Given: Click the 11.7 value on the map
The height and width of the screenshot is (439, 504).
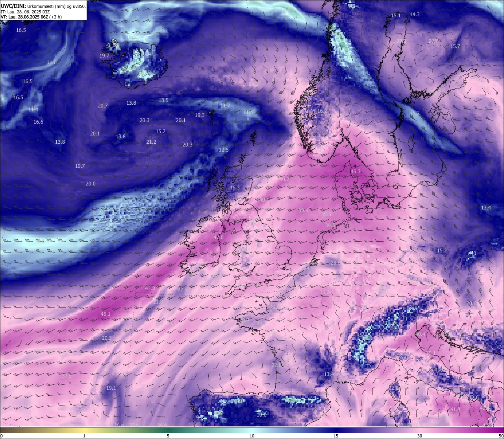Looking at the screenshot, I should tap(225, 106).
